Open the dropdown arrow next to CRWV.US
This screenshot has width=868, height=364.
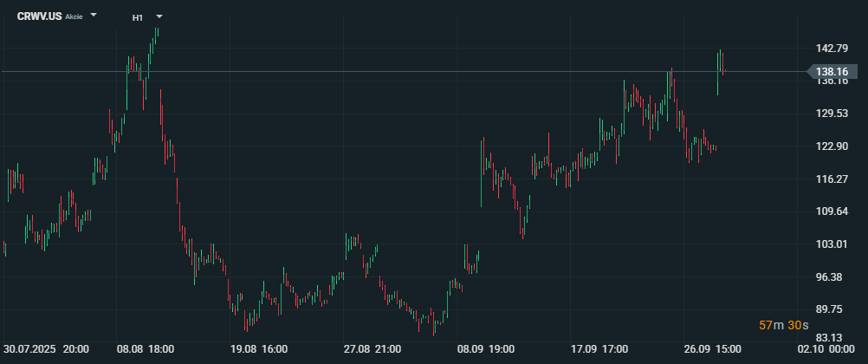pos(94,16)
